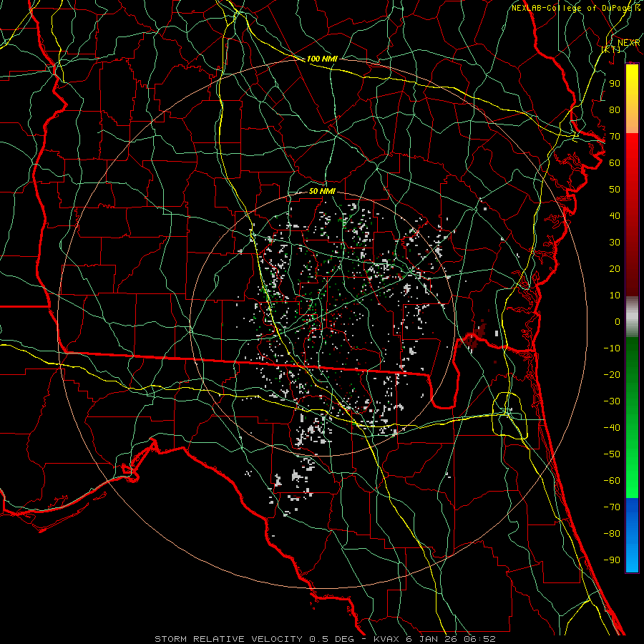Click the "NEXR" label above the color bar

pos(629,43)
